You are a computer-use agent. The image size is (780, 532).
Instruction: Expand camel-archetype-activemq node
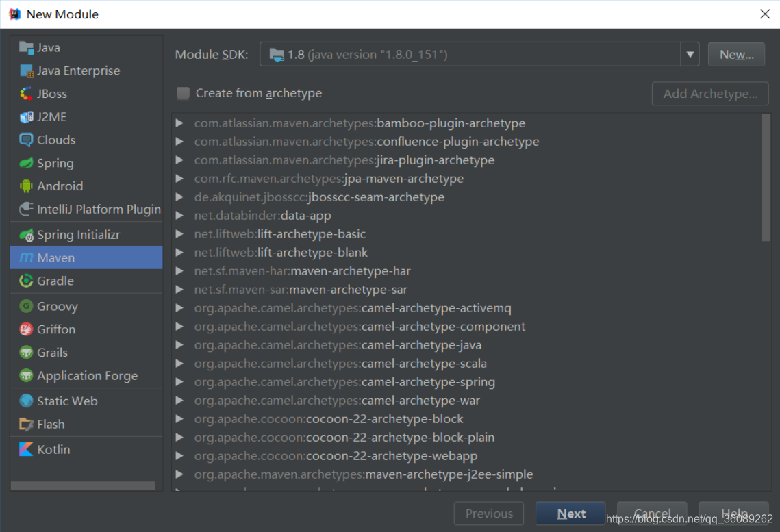tap(179, 307)
